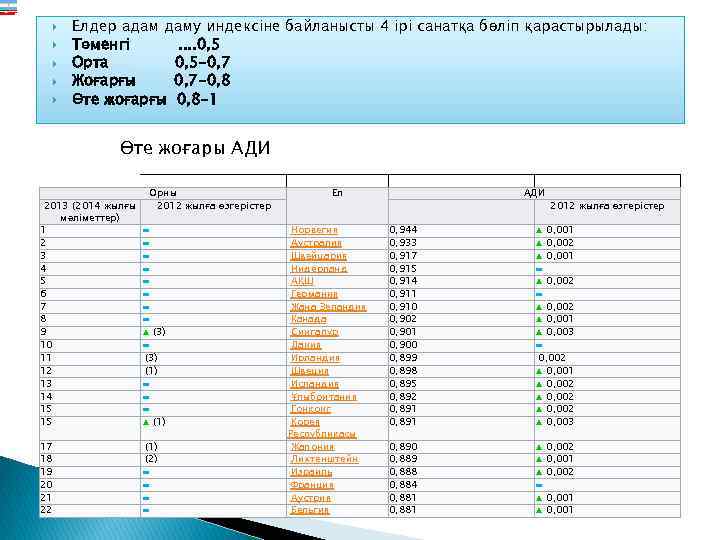Click the Орта 0,5-0,7 bullet line
This screenshot has height=540, width=720.
(x=151, y=62)
